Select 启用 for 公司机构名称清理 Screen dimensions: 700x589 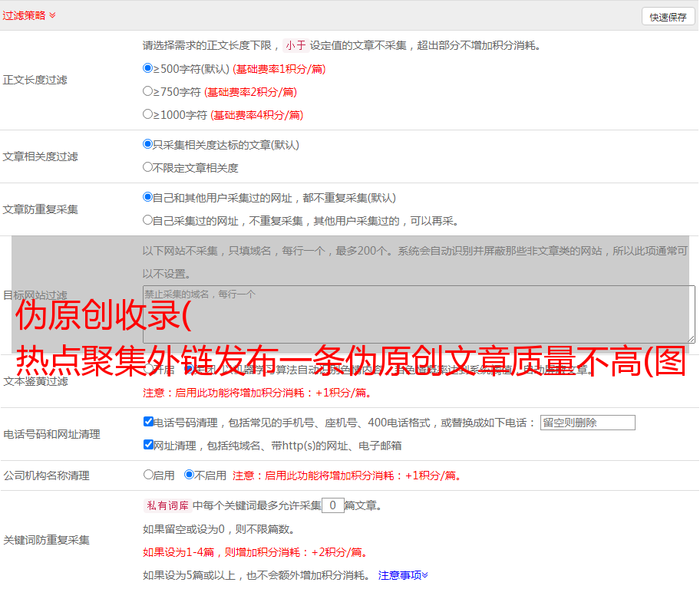tap(148, 475)
